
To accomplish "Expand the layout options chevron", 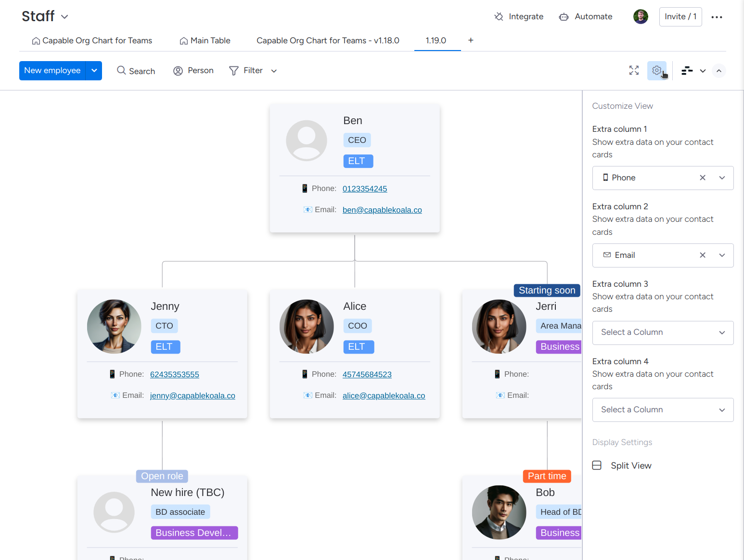I will pos(703,71).
